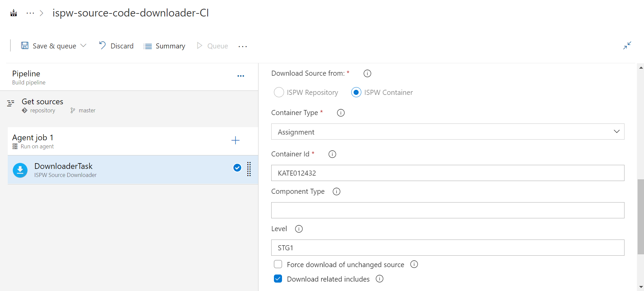Click the collapse full-screen arrows icon
644x291 pixels.
[x=627, y=45]
